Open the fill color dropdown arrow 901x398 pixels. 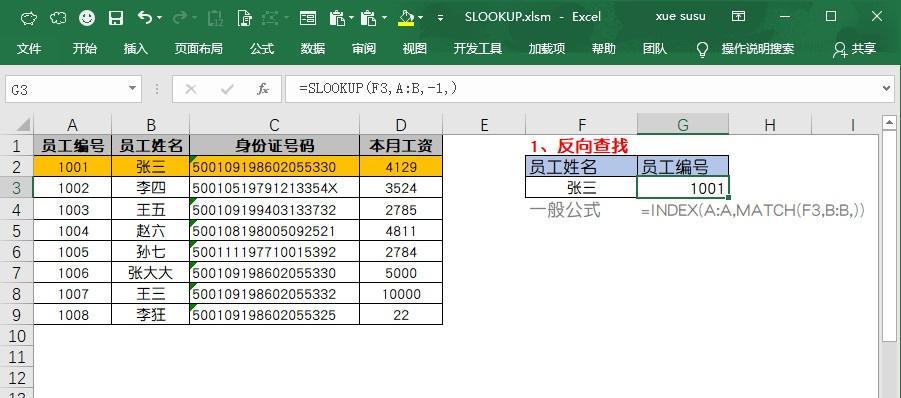click(421, 18)
